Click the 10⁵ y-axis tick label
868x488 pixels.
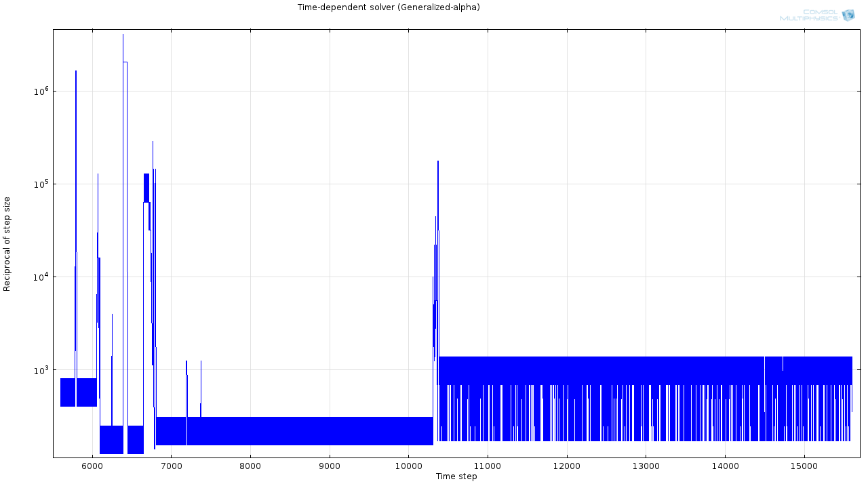[40, 183]
